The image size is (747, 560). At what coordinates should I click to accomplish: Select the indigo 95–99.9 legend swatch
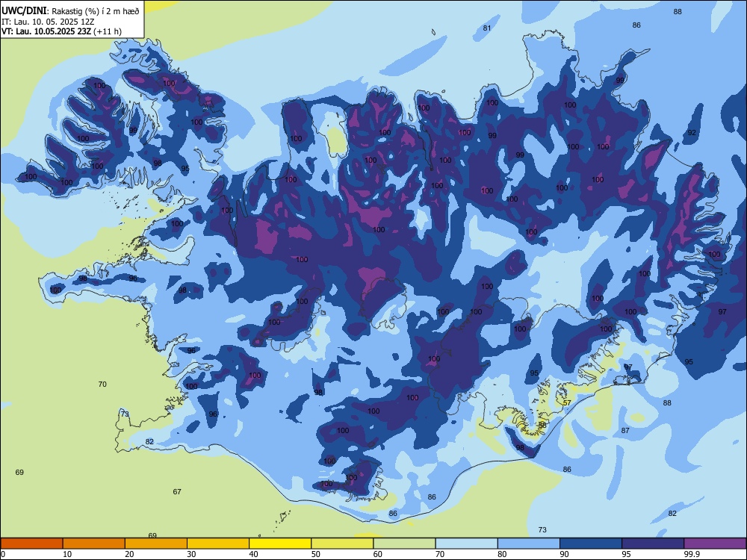click(x=653, y=544)
